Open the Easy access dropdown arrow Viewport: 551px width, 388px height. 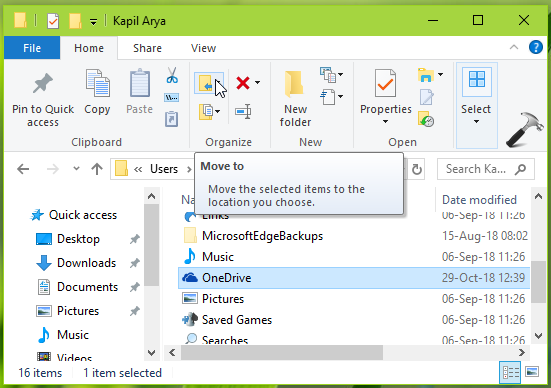point(341,96)
